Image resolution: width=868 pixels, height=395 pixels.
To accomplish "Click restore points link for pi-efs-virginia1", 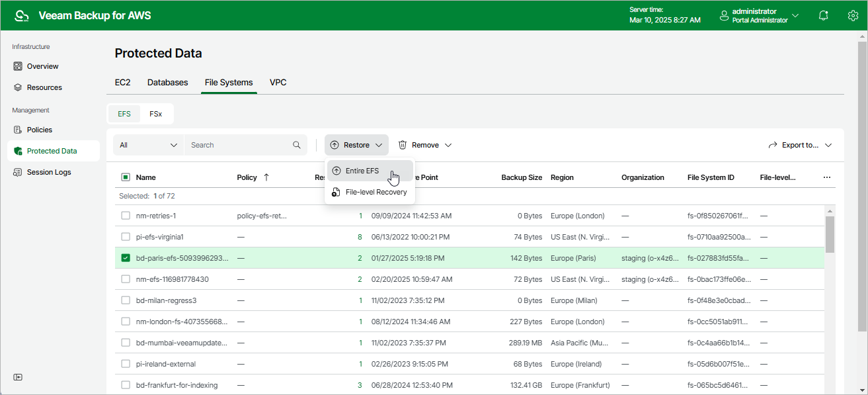I will coord(360,237).
